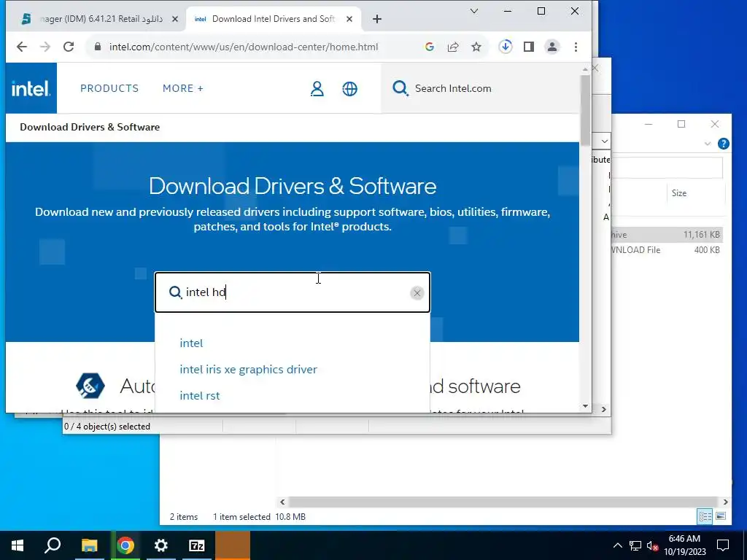Open network tray icon
This screenshot has height=560, width=747.
(635, 545)
